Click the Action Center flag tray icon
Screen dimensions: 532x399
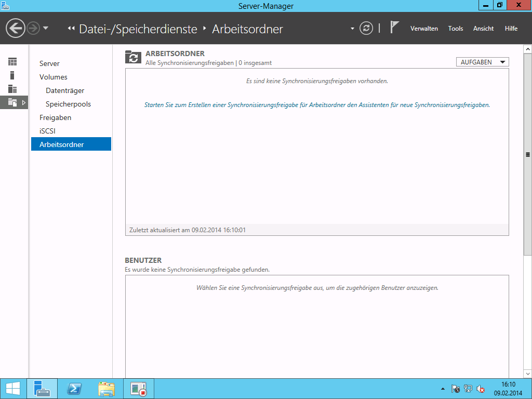pos(455,389)
